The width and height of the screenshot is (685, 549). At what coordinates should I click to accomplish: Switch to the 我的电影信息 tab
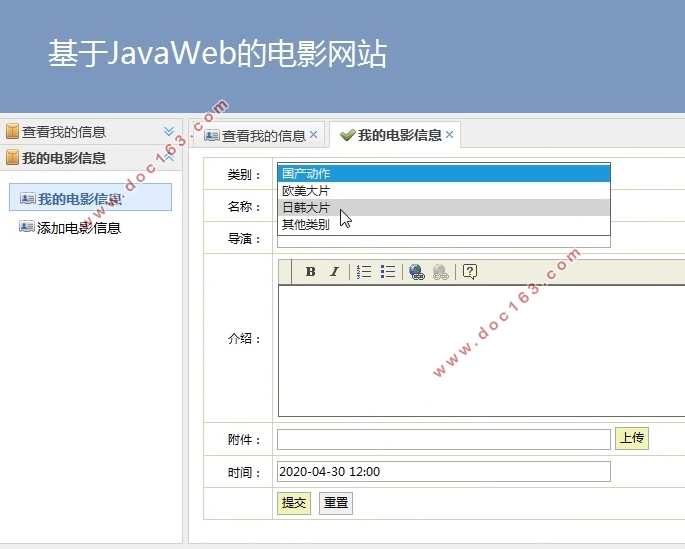395,135
